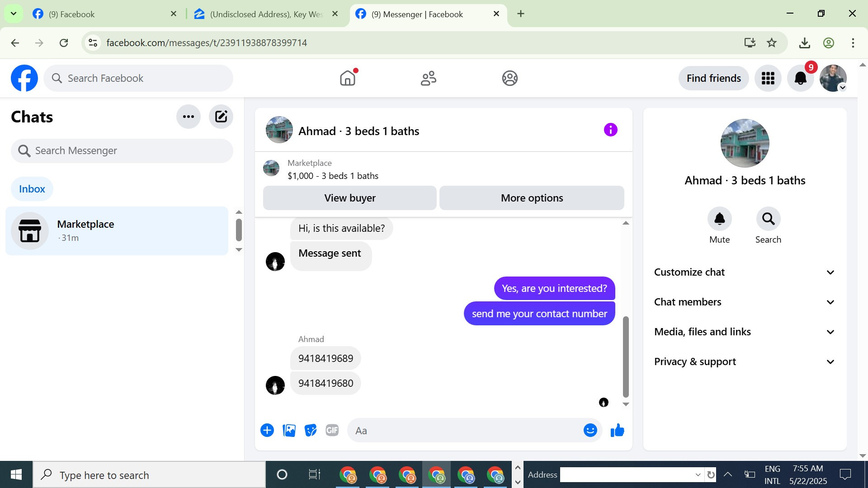The image size is (868, 488).
Task: Open the Home feed icon
Action: (x=348, y=78)
